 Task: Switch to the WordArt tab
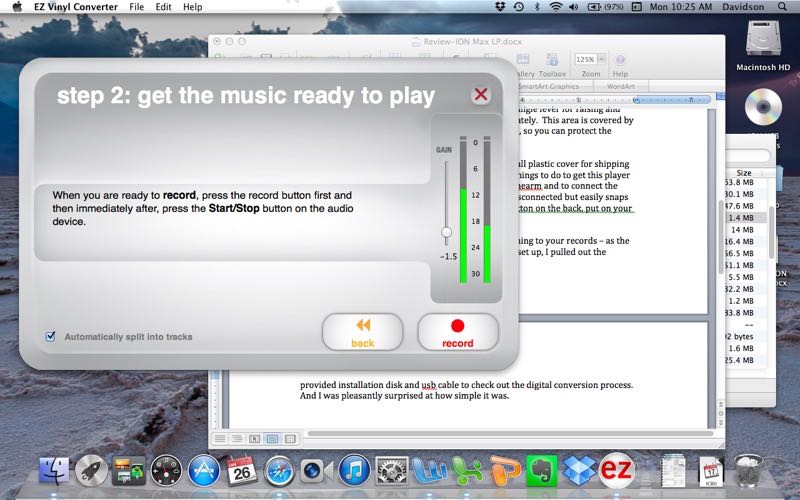[x=621, y=87]
